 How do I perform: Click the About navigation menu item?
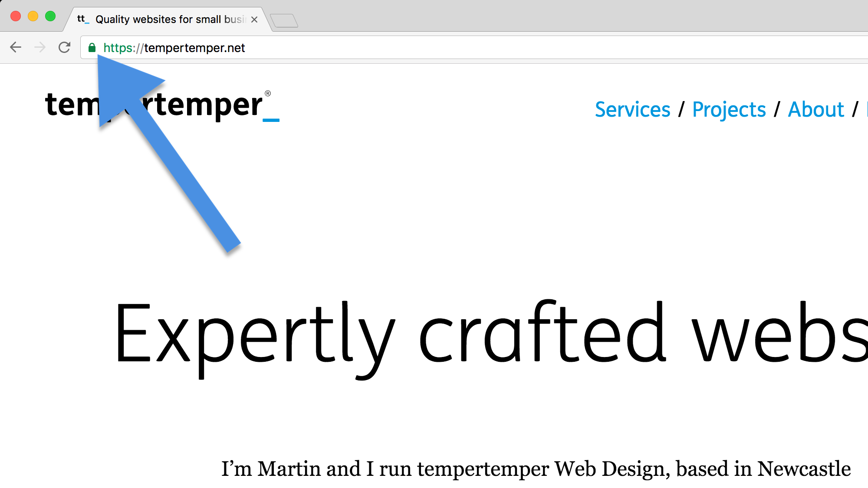[x=817, y=110]
